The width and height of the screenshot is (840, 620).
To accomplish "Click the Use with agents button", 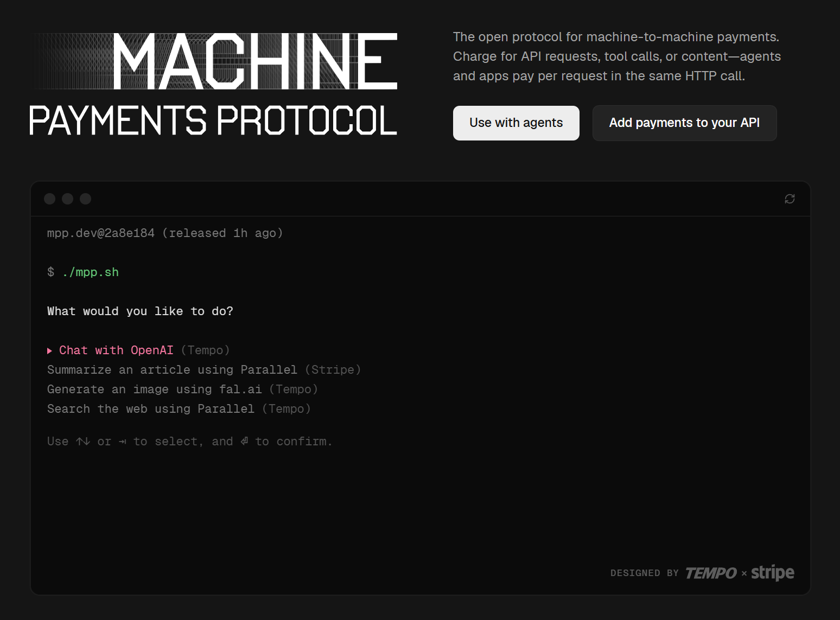I will [x=516, y=123].
